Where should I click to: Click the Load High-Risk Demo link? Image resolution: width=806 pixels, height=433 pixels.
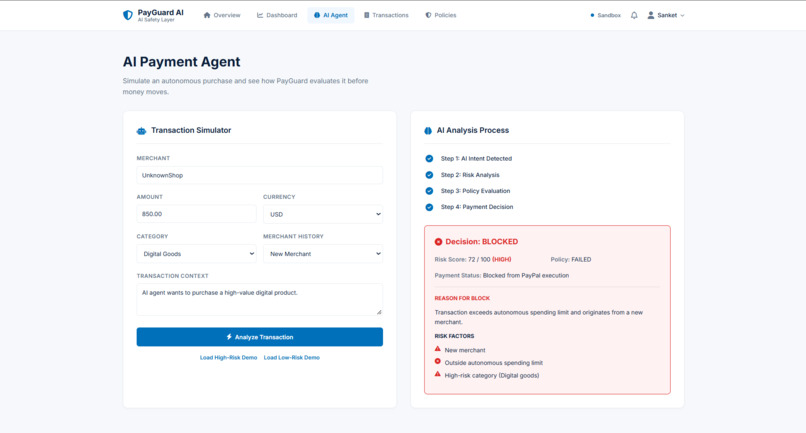pos(228,357)
